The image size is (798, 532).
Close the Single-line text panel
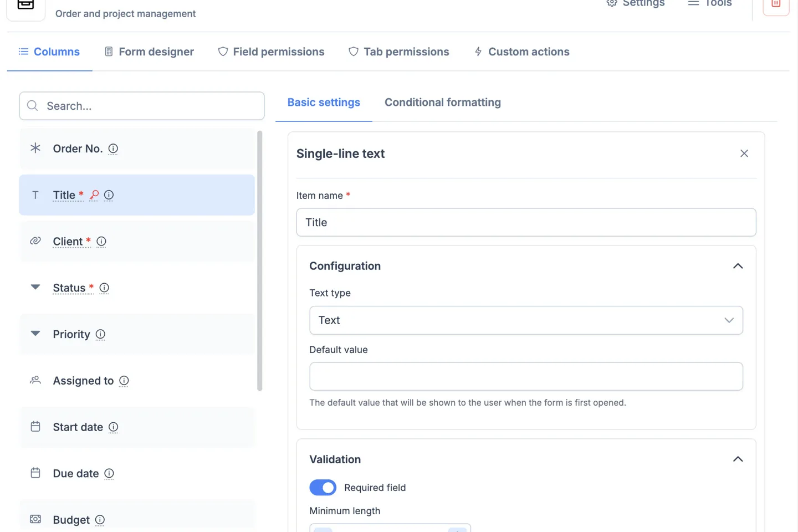pyautogui.click(x=744, y=154)
